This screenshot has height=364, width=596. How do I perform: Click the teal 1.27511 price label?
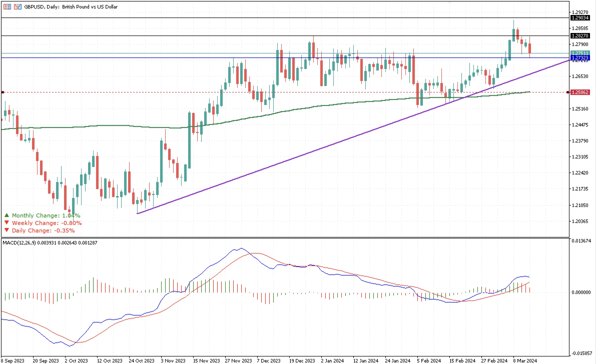(580, 53)
